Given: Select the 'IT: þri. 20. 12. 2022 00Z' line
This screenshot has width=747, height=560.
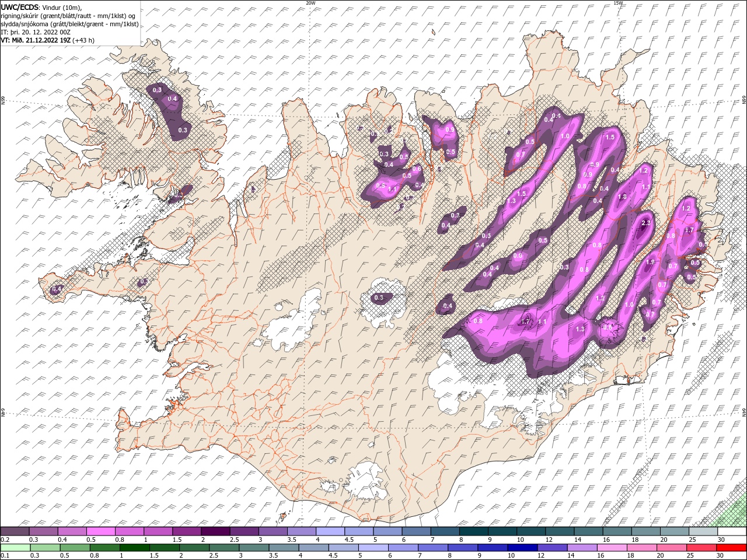Looking at the screenshot, I should pyautogui.click(x=36, y=32).
